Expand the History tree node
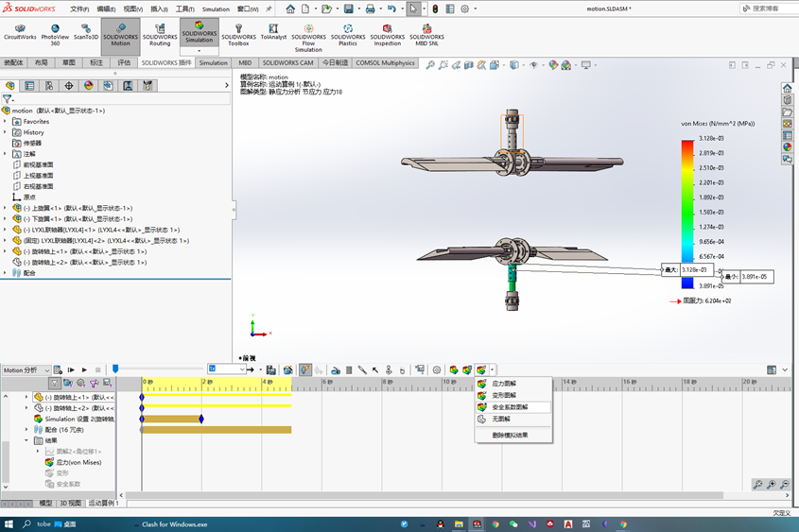This screenshot has height=532, width=799. (x=5, y=132)
